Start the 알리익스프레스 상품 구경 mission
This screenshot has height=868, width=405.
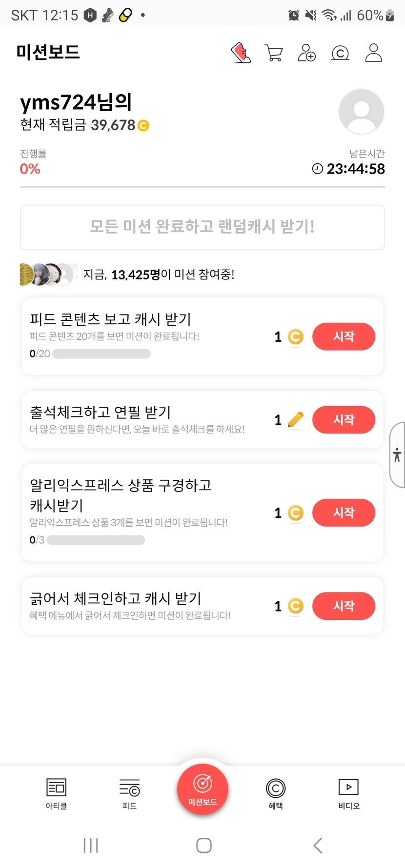[x=344, y=513]
